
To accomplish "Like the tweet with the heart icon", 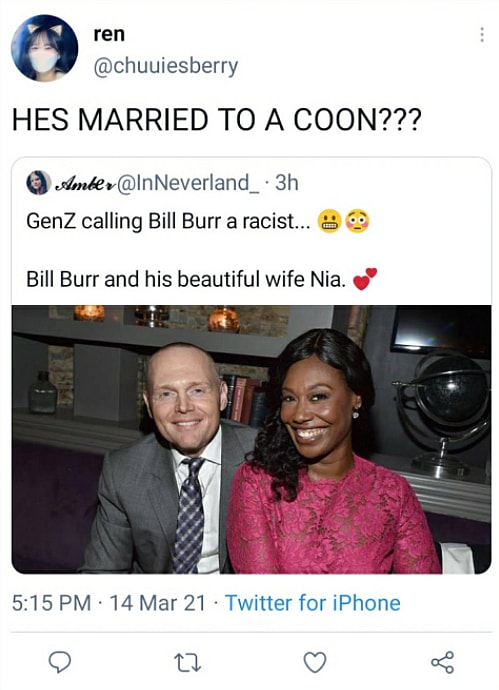I will tap(315, 662).
